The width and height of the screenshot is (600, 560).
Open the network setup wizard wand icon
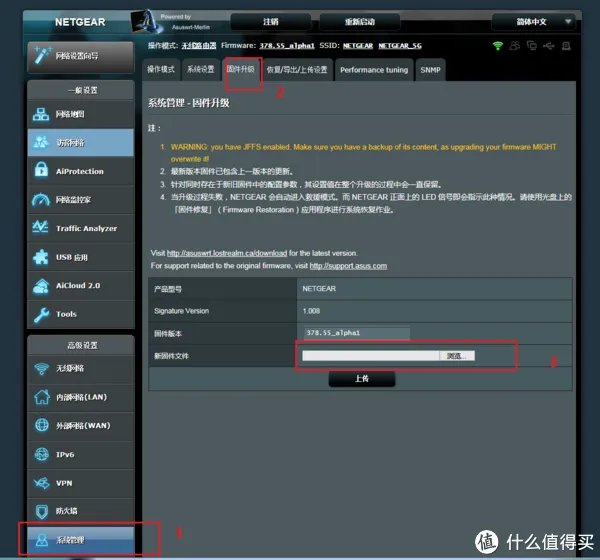41,56
